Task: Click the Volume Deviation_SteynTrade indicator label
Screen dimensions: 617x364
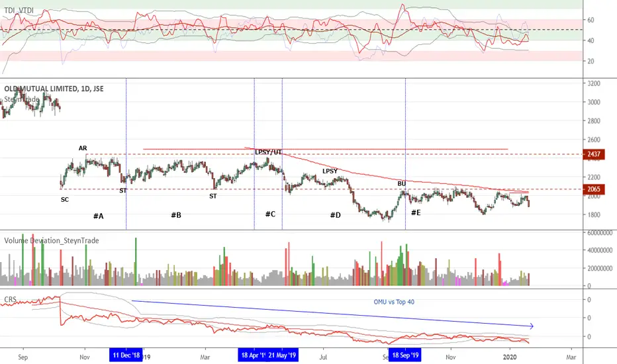Action: point(52,240)
